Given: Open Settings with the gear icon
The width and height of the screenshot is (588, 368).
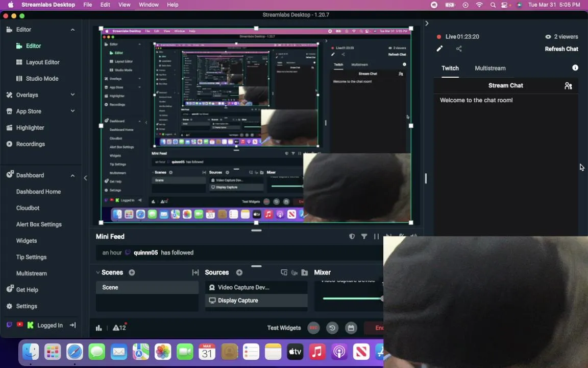Looking at the screenshot, I should 9,306.
